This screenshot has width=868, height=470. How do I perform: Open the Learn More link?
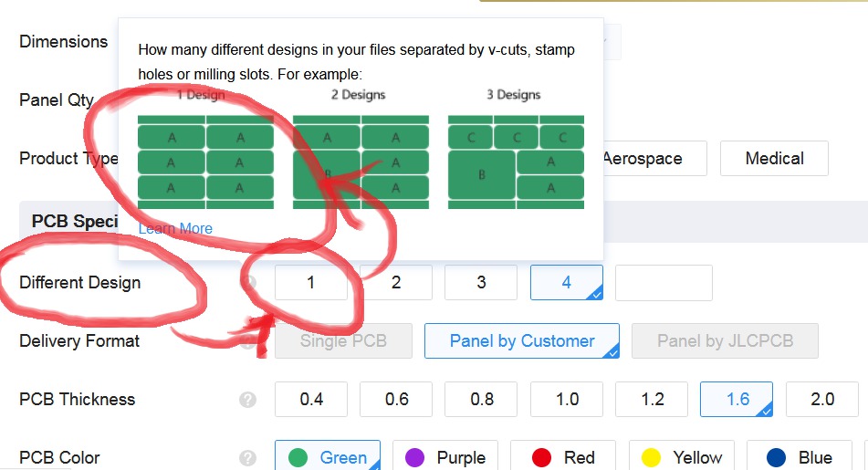(x=175, y=228)
